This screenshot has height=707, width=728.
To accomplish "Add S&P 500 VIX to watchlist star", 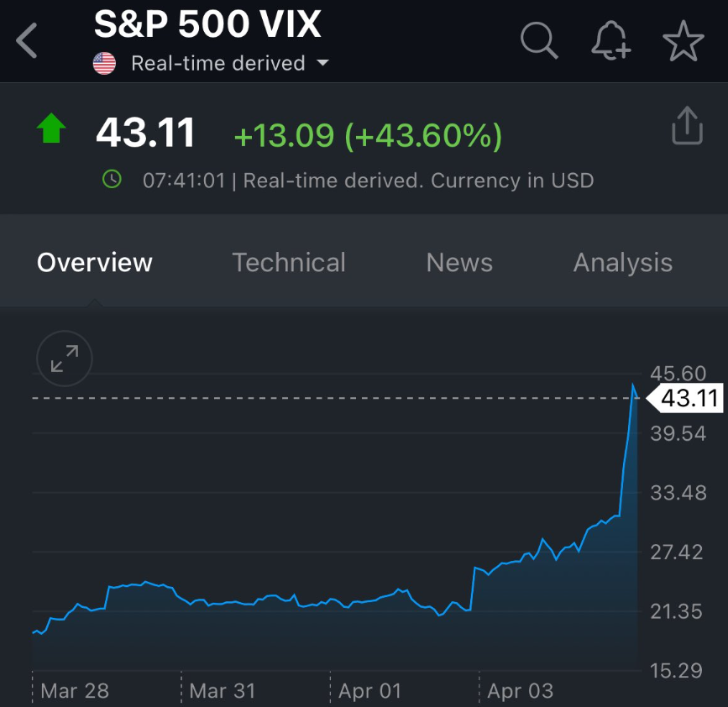I will (683, 39).
